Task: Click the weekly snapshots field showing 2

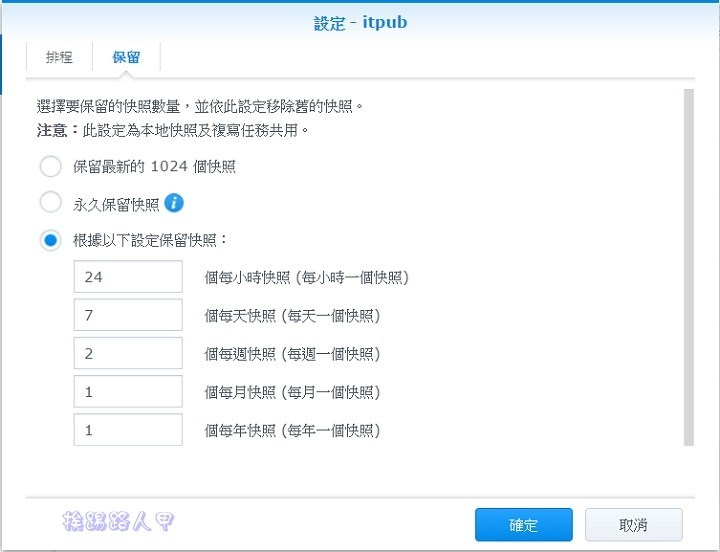Action: coord(128,353)
